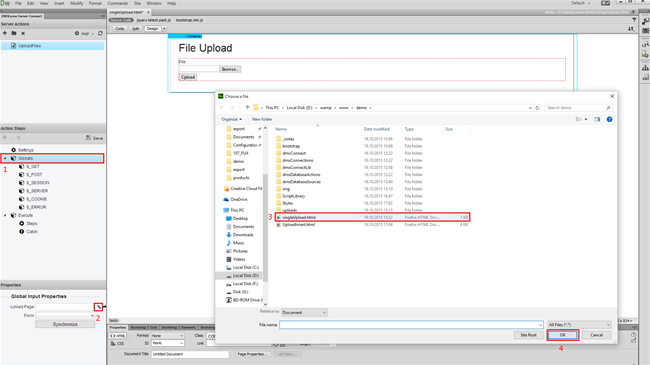Viewport: 650px width, 365px height.
Task: Click the folder icon in Server Actions toolbar
Action: point(14,33)
